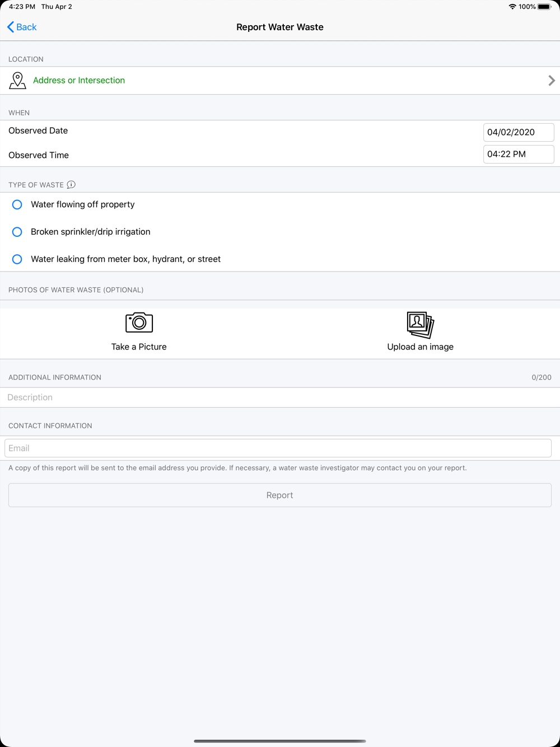
Task: Tap the battery status icon
Action: [x=544, y=7]
